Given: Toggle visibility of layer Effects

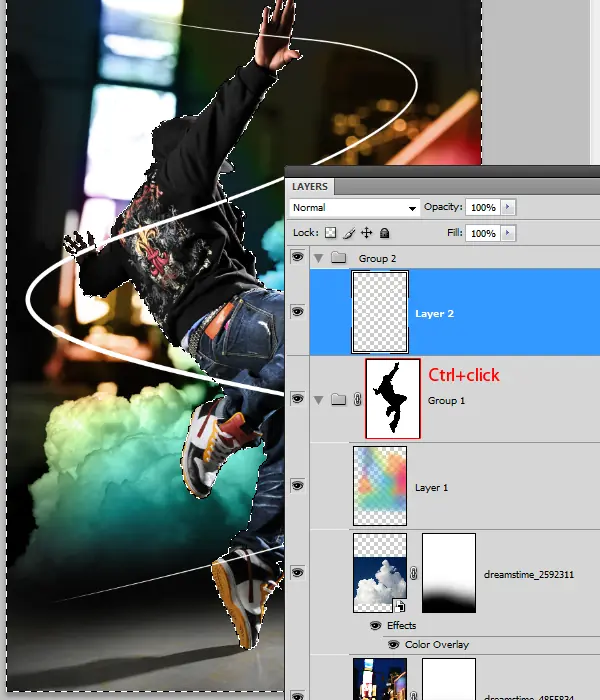Looking at the screenshot, I should 375,626.
